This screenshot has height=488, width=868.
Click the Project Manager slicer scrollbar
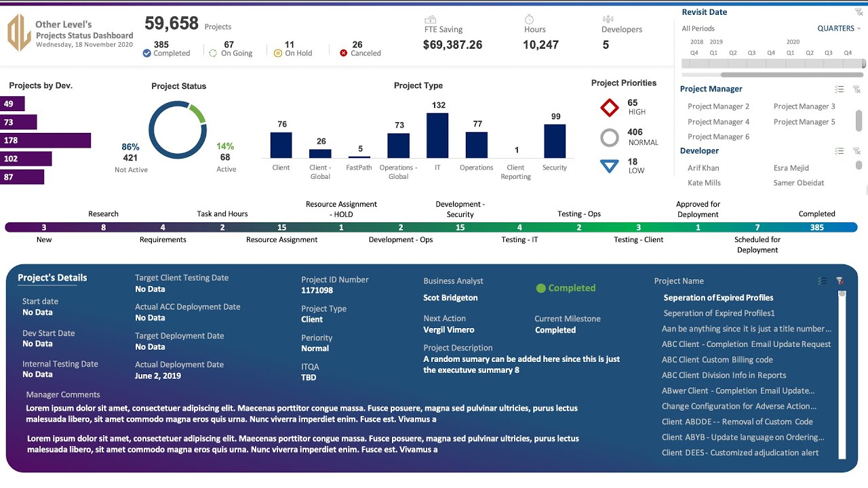[x=859, y=121]
